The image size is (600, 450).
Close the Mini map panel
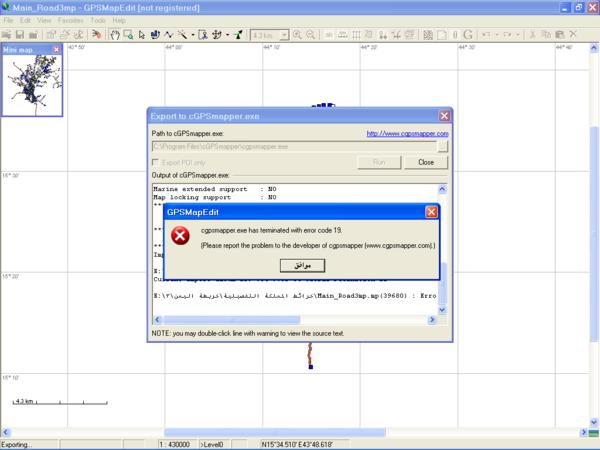coord(56,49)
